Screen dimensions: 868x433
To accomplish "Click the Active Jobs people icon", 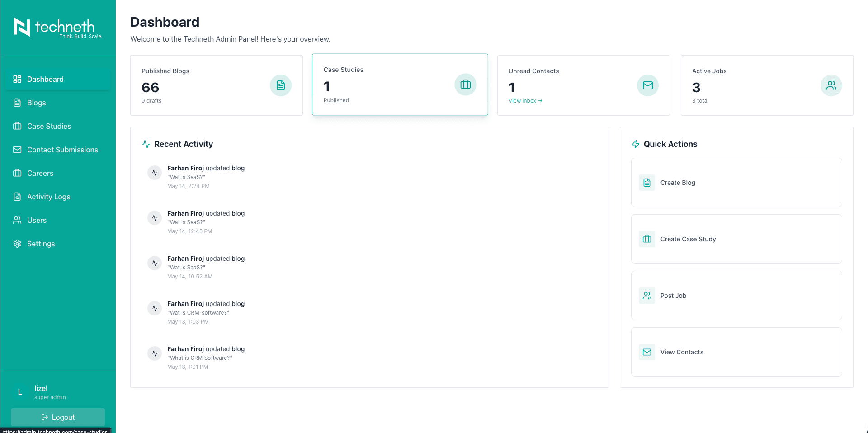I will pyautogui.click(x=831, y=85).
